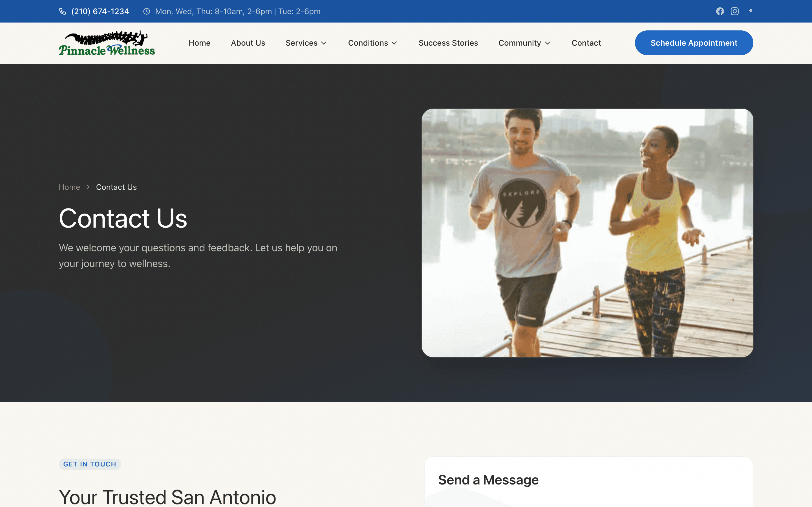Click the joggers hero photo
812x507 pixels.
(587, 233)
